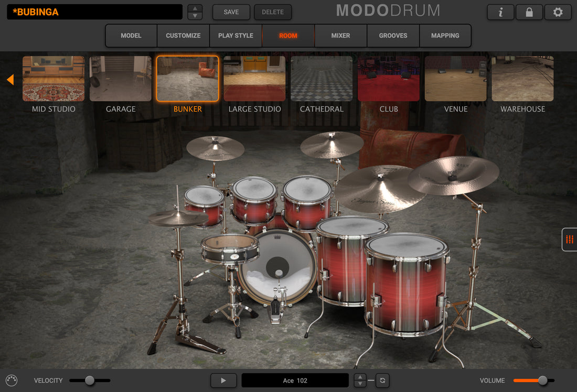Click the left crash cymbal
The width and height of the screenshot is (577, 392).
tap(215, 148)
